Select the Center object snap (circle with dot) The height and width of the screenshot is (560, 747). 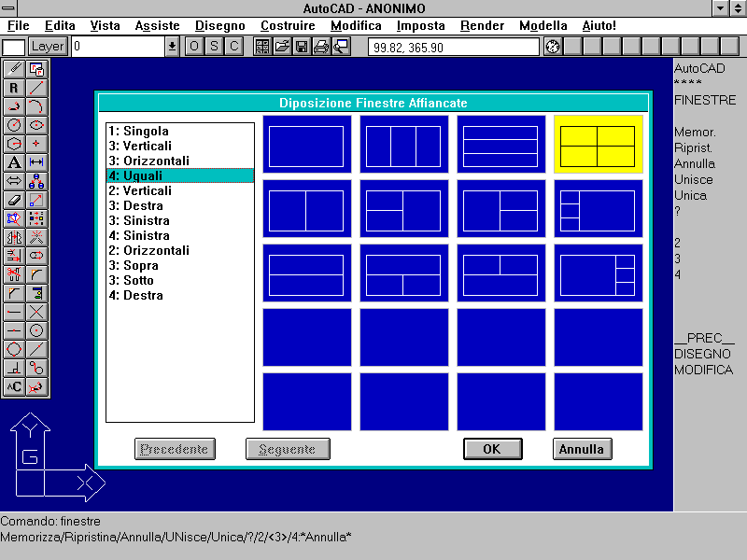click(36, 330)
